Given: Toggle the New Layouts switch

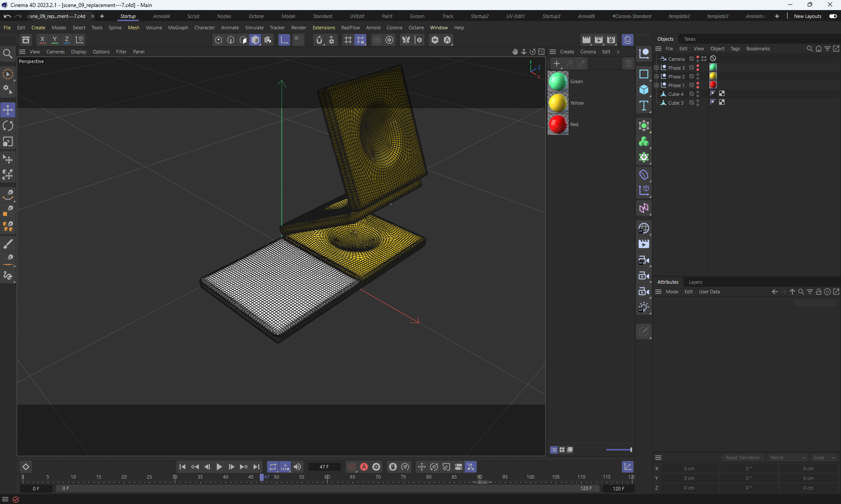Looking at the screenshot, I should point(833,16).
